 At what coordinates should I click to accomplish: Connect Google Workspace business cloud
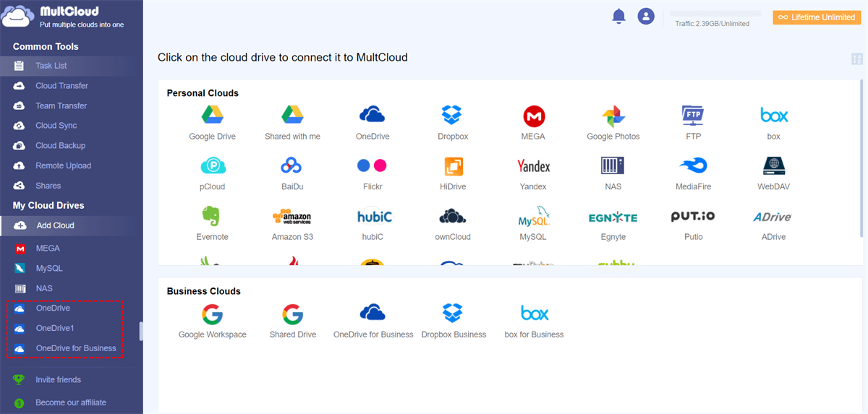pos(212,321)
